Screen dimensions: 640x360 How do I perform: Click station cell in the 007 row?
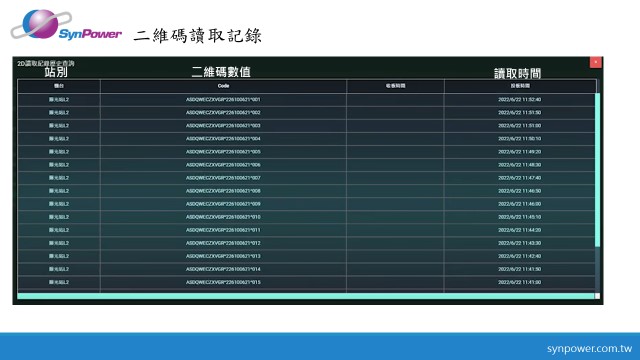[x=59, y=178]
